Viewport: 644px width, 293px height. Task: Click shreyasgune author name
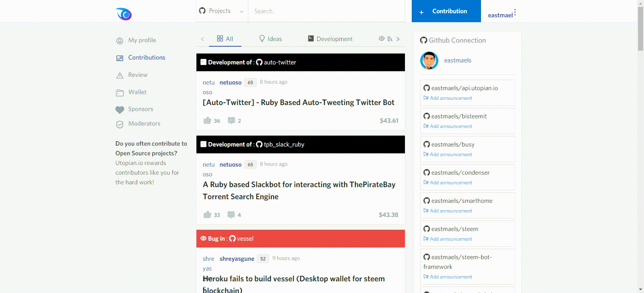[237, 259]
